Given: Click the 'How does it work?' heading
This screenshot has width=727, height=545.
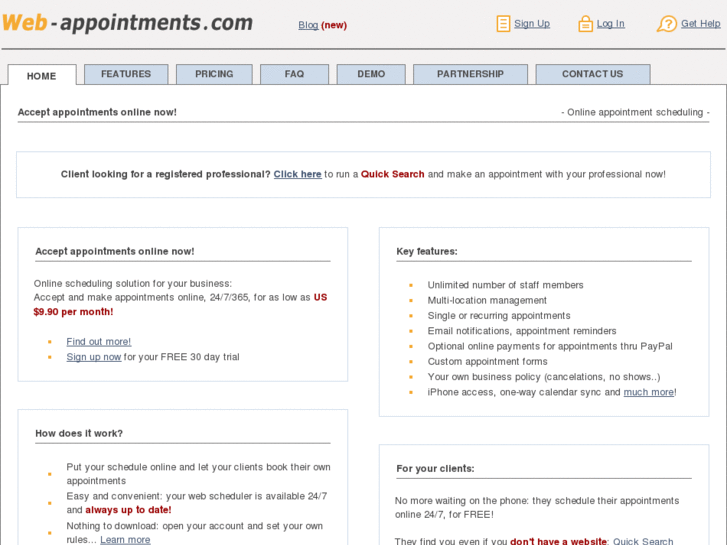Looking at the screenshot, I should [x=79, y=434].
